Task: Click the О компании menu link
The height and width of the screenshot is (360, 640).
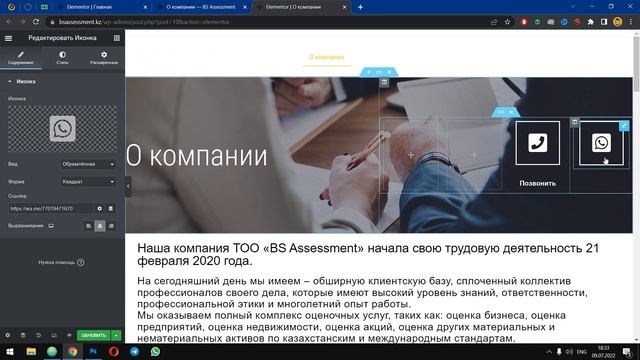Action: (x=326, y=57)
